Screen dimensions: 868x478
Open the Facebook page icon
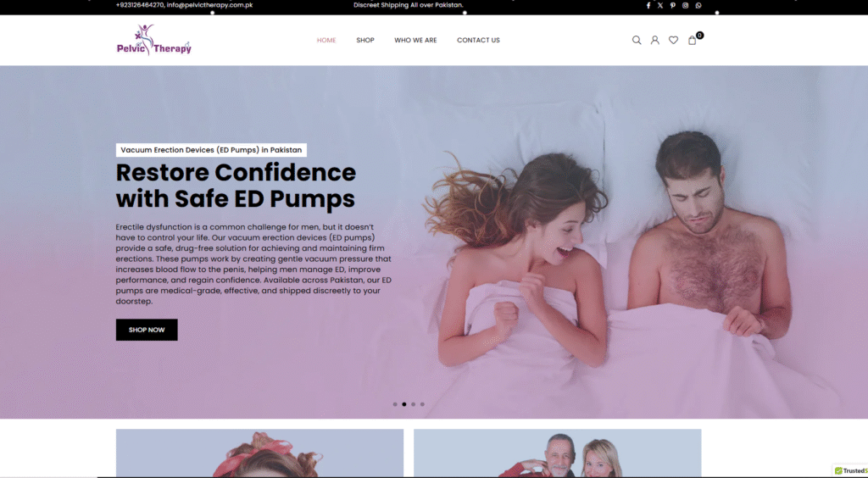[x=648, y=5]
